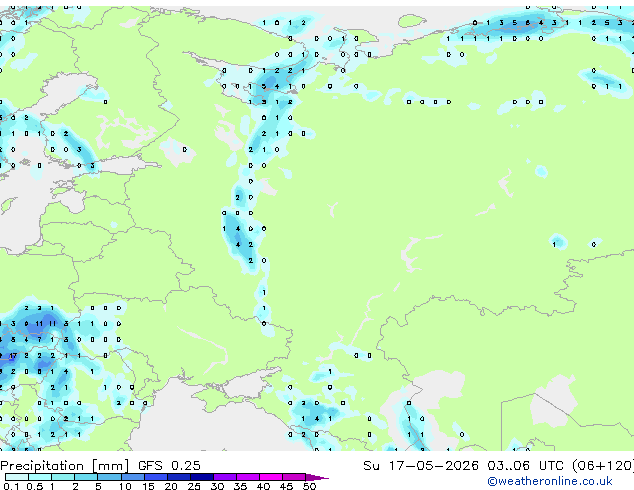
Task: Click the purple arrow tip of the legend
Action: (x=317, y=477)
